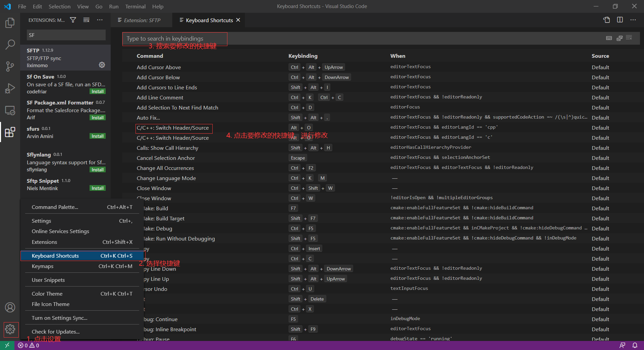
Task: Open editor more actions ellipsis
Action: click(633, 20)
